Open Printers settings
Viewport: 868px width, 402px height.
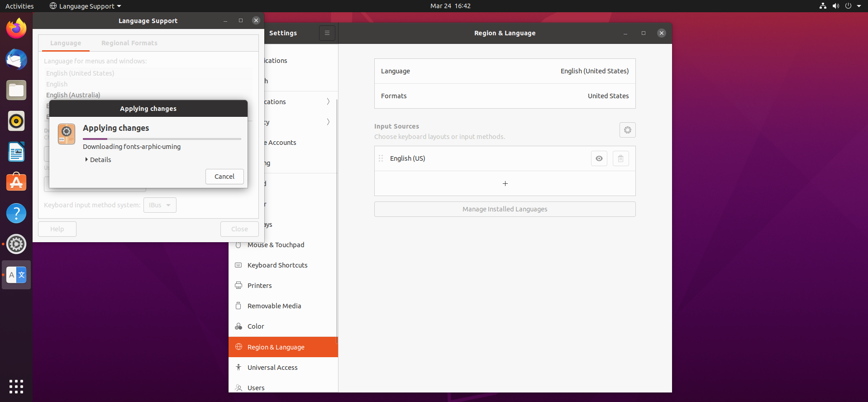click(x=283, y=286)
